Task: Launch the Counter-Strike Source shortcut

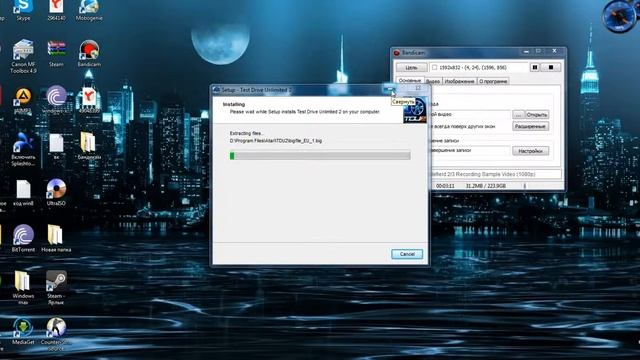Action: (x=56, y=334)
